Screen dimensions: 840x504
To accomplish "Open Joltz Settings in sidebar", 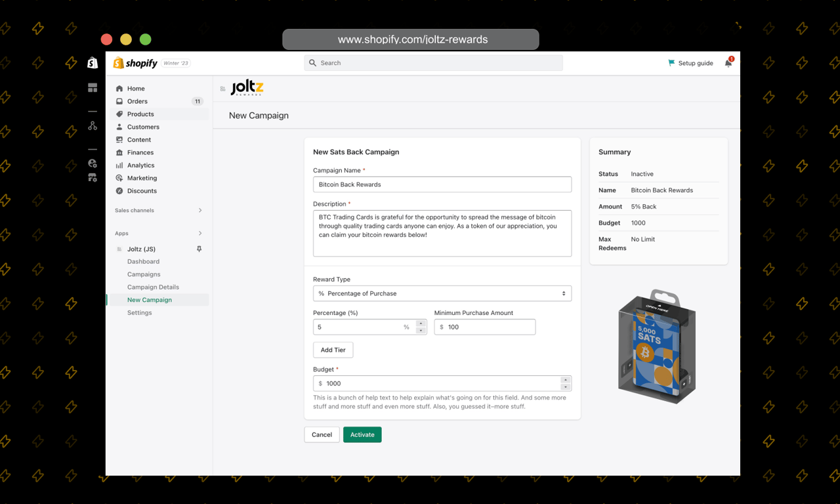I will (x=139, y=313).
